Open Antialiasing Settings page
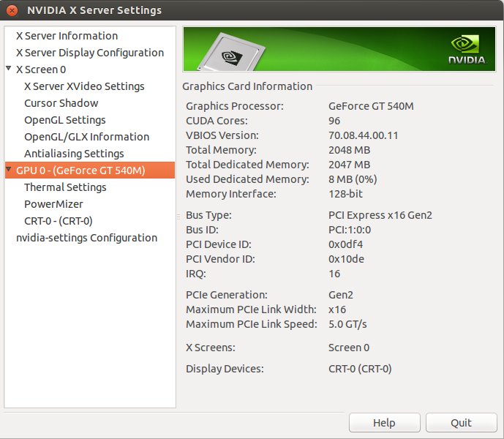Viewport: 504px width, 439px height. [x=74, y=154]
